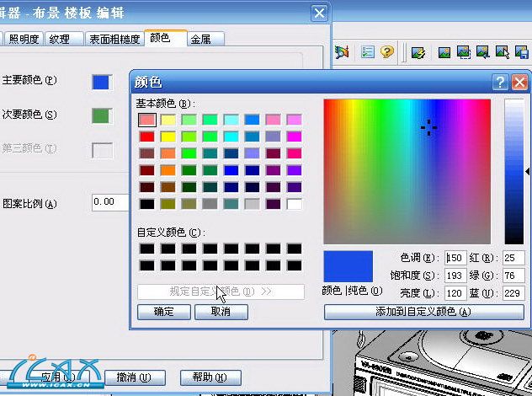Click the 取消 button in color dialog

[x=221, y=312]
